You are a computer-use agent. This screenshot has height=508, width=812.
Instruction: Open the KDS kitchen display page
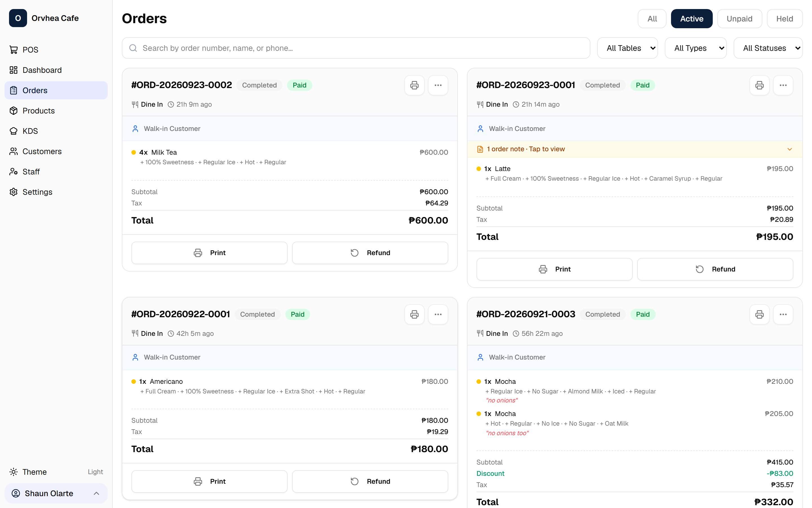pos(56,131)
